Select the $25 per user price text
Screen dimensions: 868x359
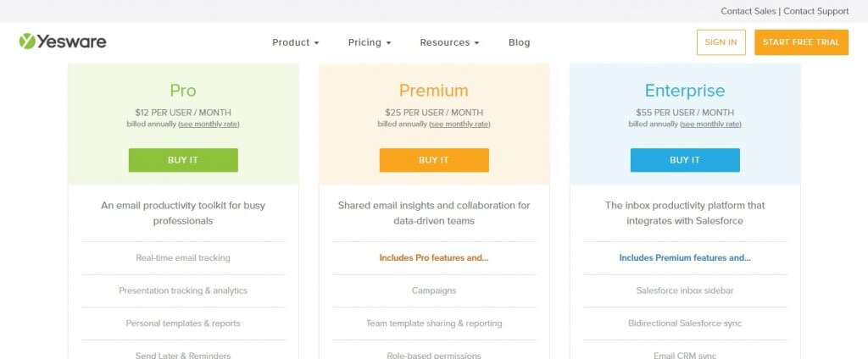(x=434, y=113)
